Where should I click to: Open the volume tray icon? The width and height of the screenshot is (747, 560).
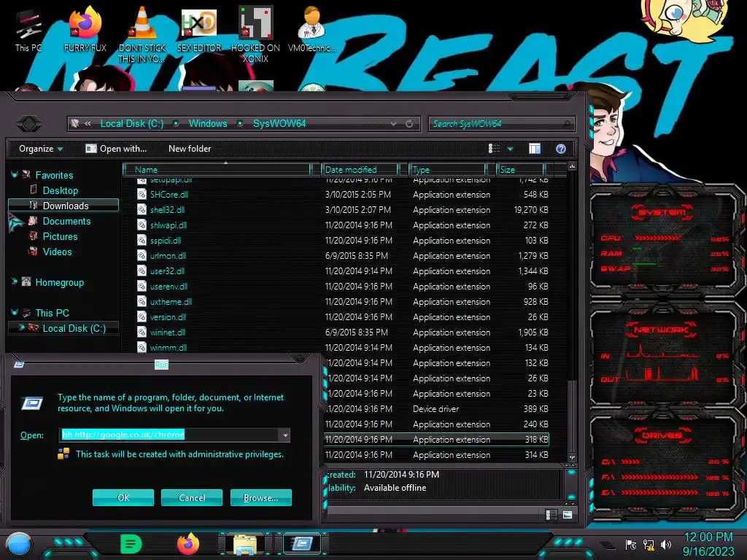pos(666,544)
